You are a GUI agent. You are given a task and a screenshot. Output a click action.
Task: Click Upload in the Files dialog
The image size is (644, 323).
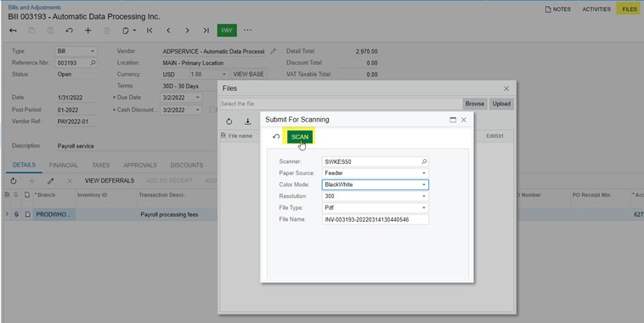(501, 104)
